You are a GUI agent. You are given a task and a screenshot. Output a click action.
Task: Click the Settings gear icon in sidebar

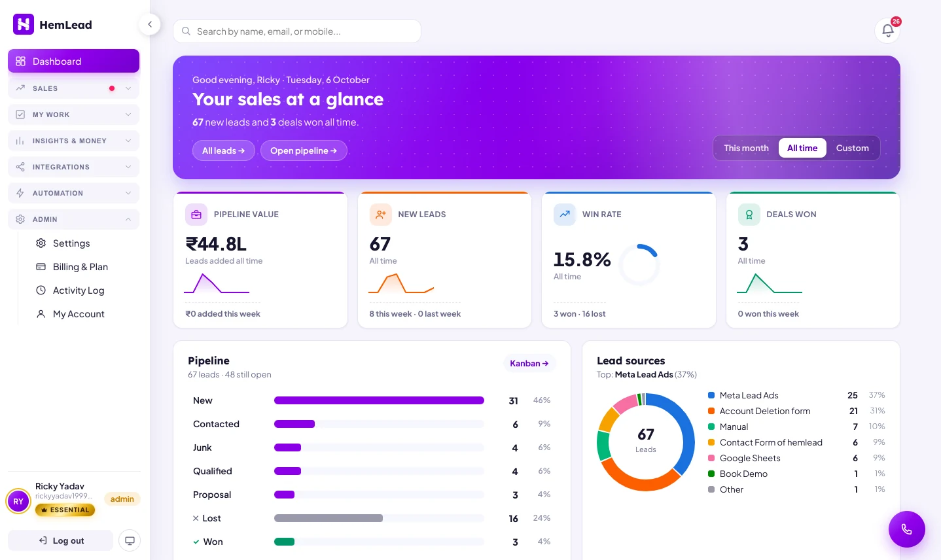point(41,243)
